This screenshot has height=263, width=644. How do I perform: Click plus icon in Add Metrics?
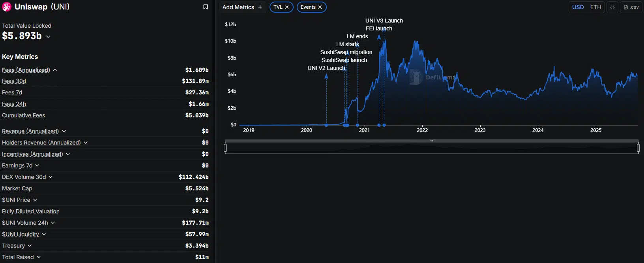[x=260, y=7]
